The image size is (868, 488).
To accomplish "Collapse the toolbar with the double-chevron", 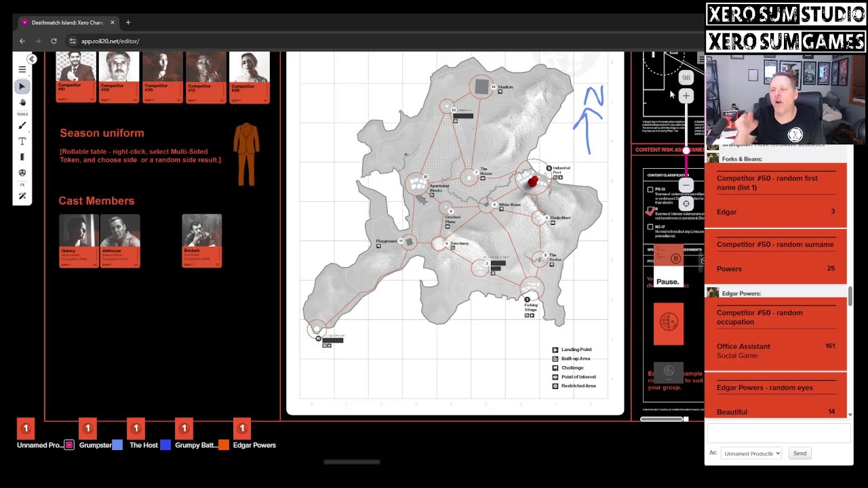I will [32, 59].
